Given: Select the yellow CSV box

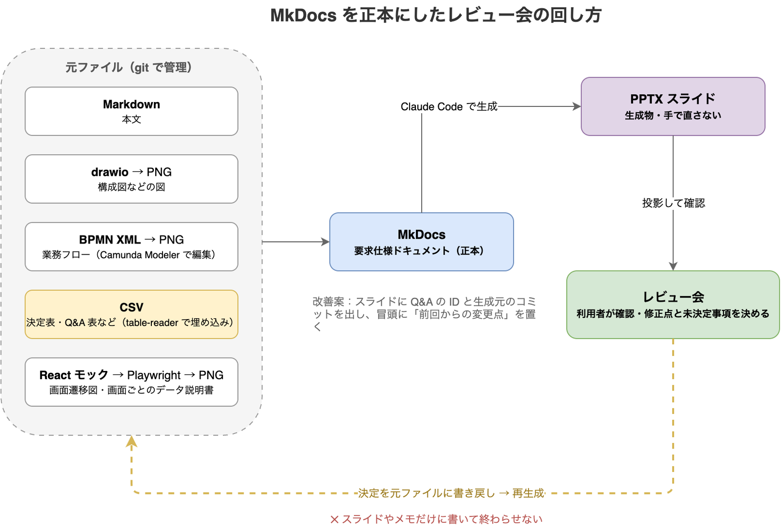Looking at the screenshot, I should [x=131, y=314].
